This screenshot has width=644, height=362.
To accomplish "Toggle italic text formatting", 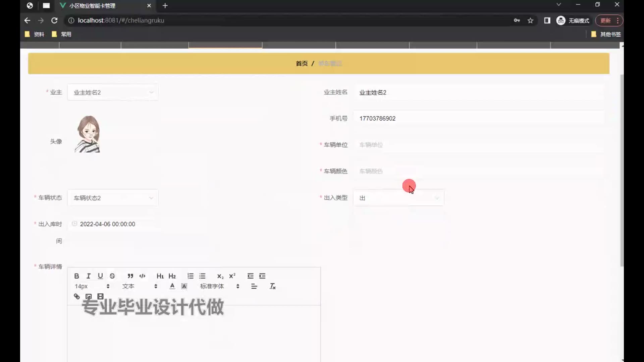I will [89, 276].
